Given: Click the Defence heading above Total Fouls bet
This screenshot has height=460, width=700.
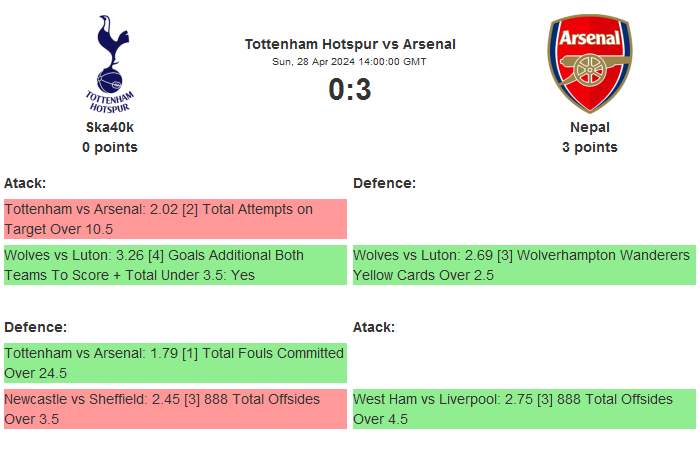Looking at the screenshot, I should pyautogui.click(x=35, y=327).
